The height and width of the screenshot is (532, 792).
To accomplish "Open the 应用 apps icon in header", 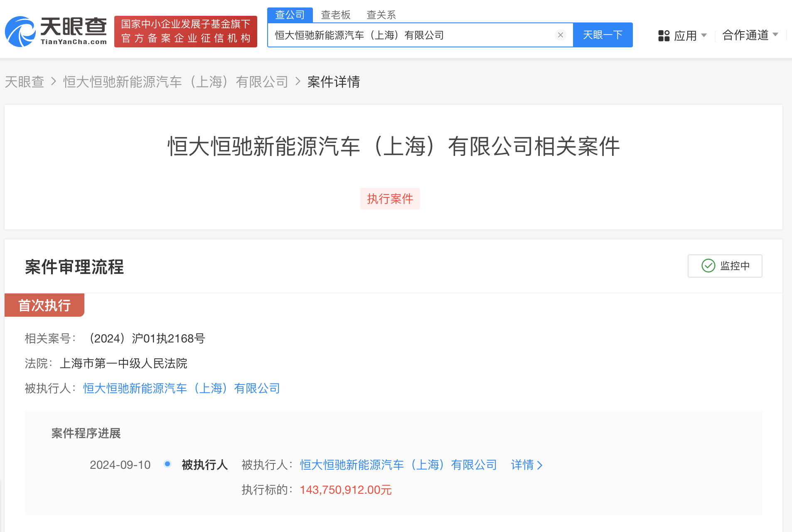I will click(x=664, y=35).
